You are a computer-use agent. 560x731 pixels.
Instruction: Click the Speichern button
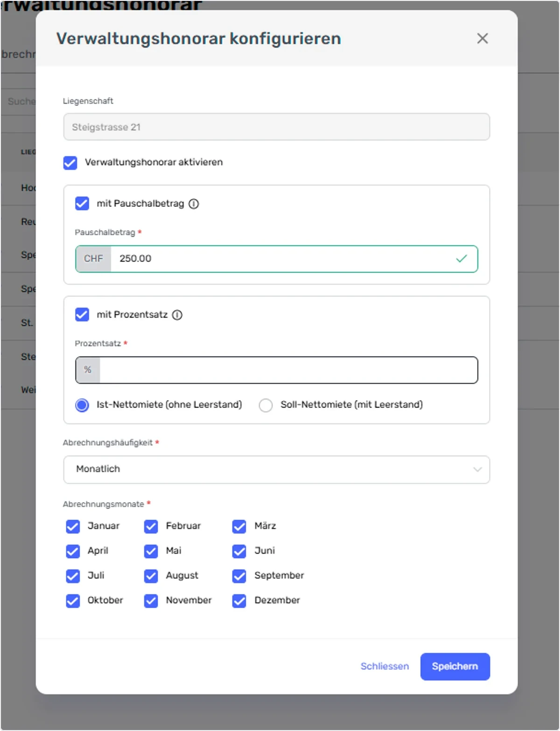click(x=455, y=667)
